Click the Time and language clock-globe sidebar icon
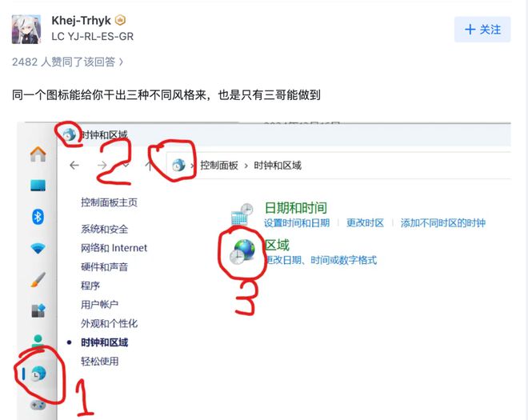This screenshot has width=528, height=420. [38, 374]
